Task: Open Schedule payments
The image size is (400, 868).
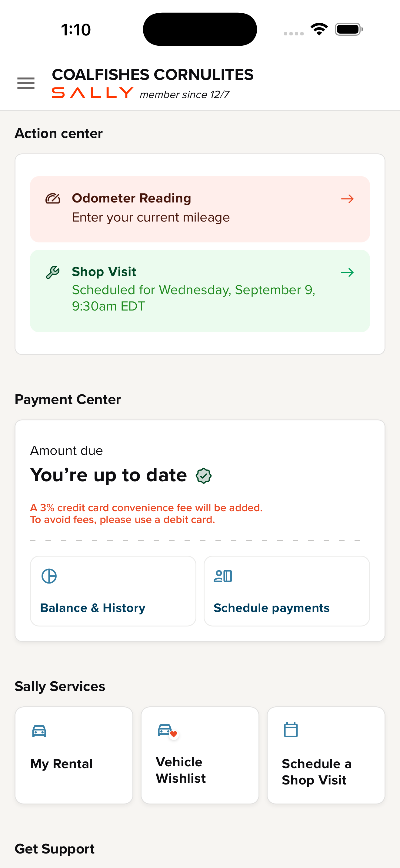Action: coord(287,591)
